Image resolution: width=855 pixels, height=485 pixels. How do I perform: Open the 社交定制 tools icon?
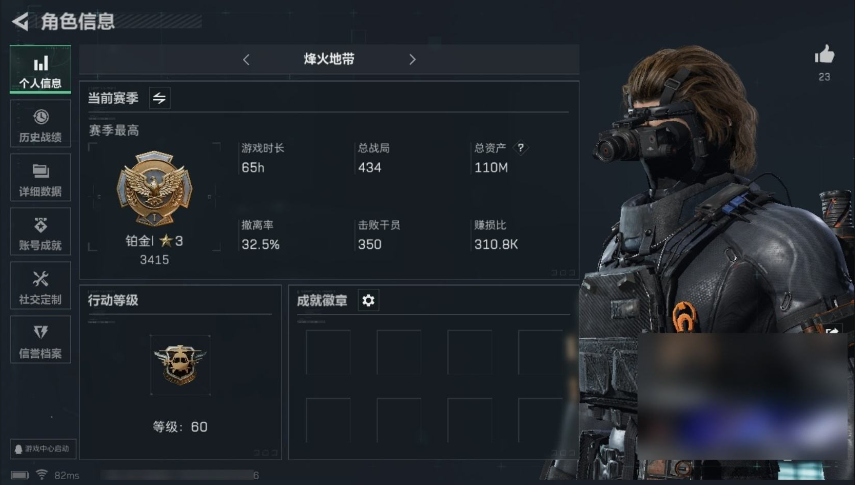40,286
